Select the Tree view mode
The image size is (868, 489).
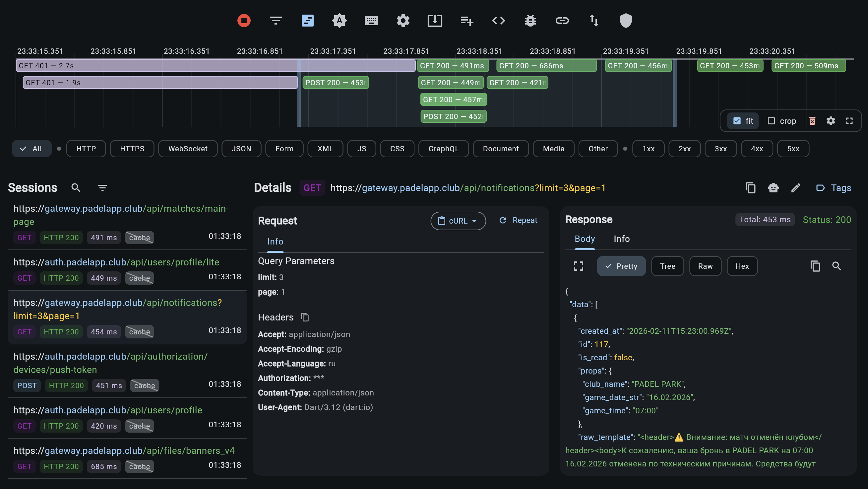[667, 266]
